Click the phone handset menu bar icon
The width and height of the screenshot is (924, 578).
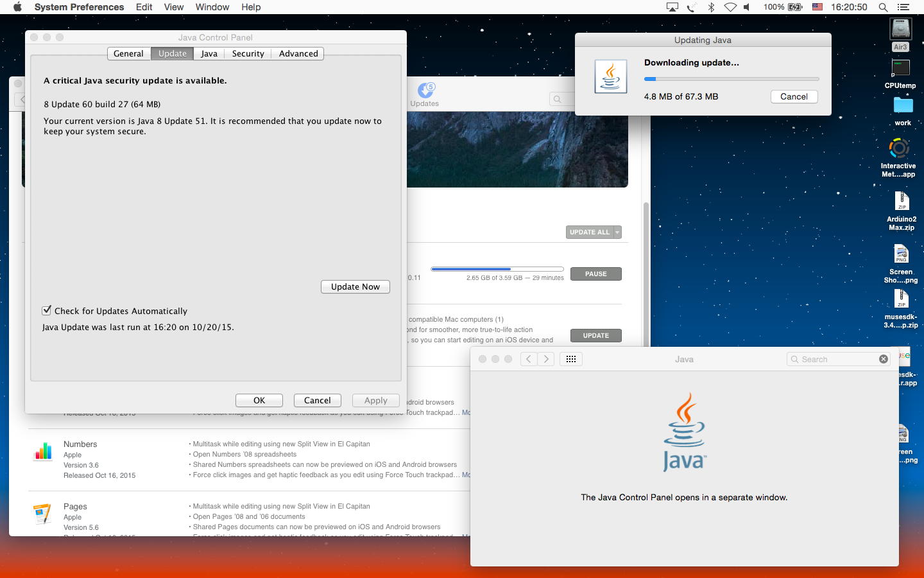click(x=692, y=7)
